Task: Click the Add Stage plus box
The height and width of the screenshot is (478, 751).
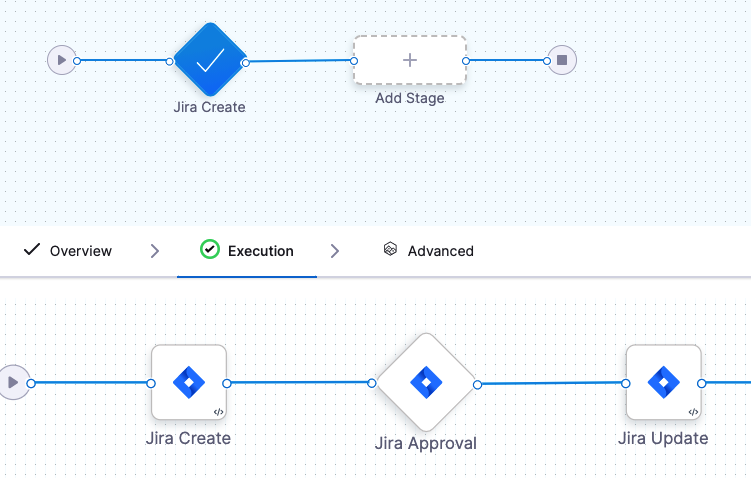Action: tap(409, 60)
